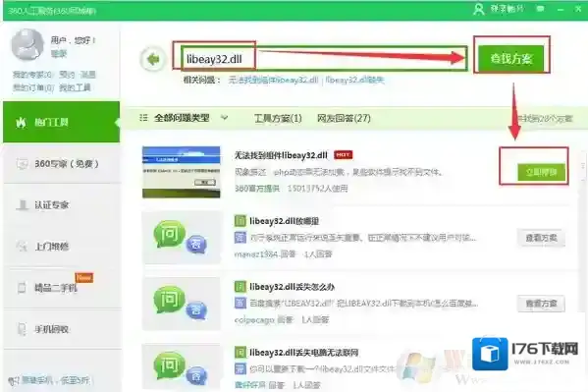Click the green 查找方案 search button

click(511, 58)
